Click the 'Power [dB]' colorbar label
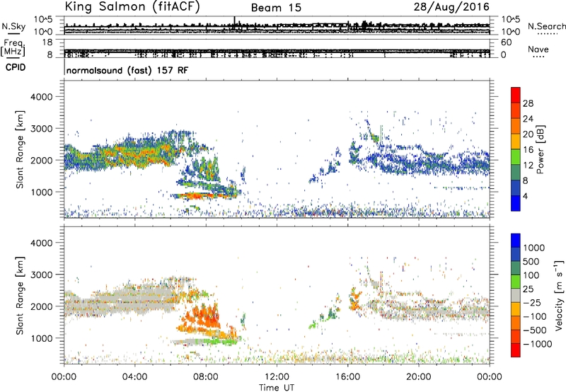Screen dimensions: 566x392 tap(540, 149)
